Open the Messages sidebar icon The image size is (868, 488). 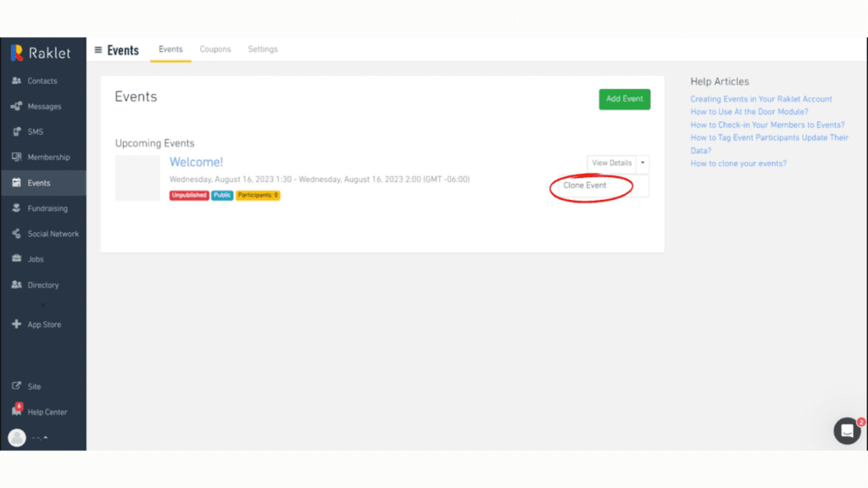click(17, 106)
